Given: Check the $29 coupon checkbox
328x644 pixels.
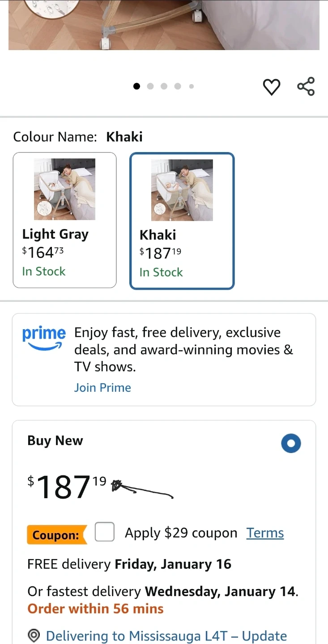Looking at the screenshot, I should tap(105, 532).
